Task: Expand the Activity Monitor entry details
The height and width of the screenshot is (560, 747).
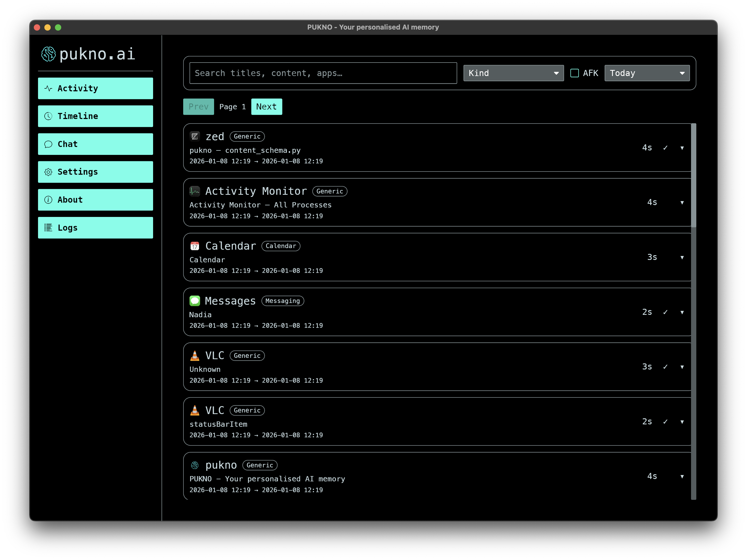Action: [x=682, y=202]
